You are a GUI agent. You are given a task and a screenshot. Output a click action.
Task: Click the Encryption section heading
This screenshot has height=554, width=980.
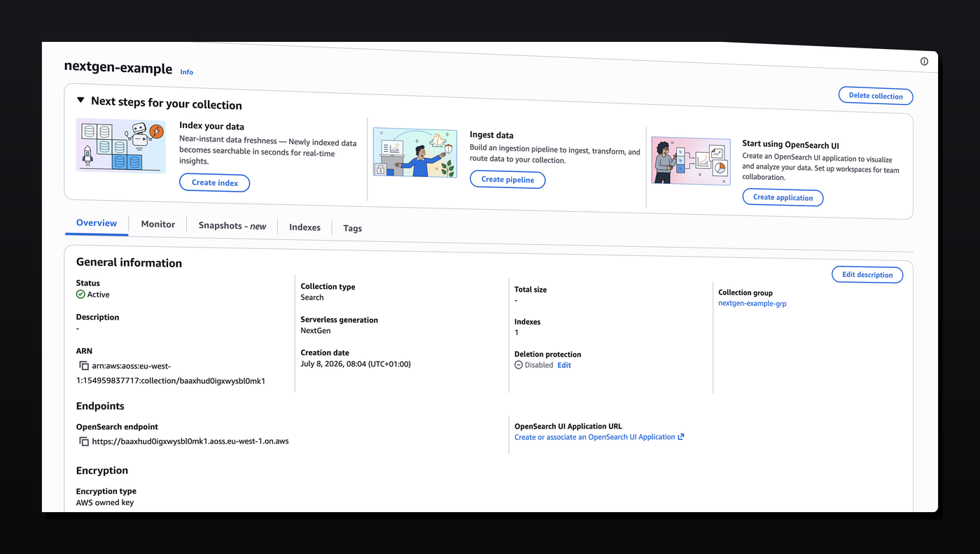(102, 470)
